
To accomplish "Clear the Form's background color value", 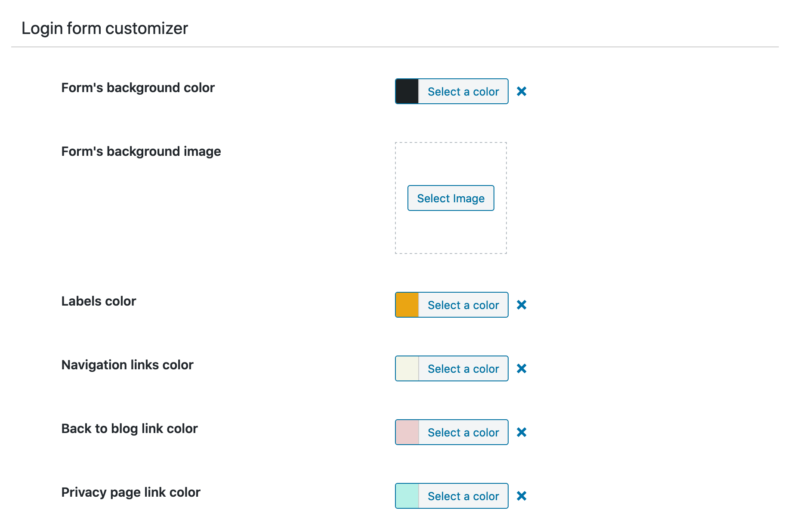I will (522, 91).
